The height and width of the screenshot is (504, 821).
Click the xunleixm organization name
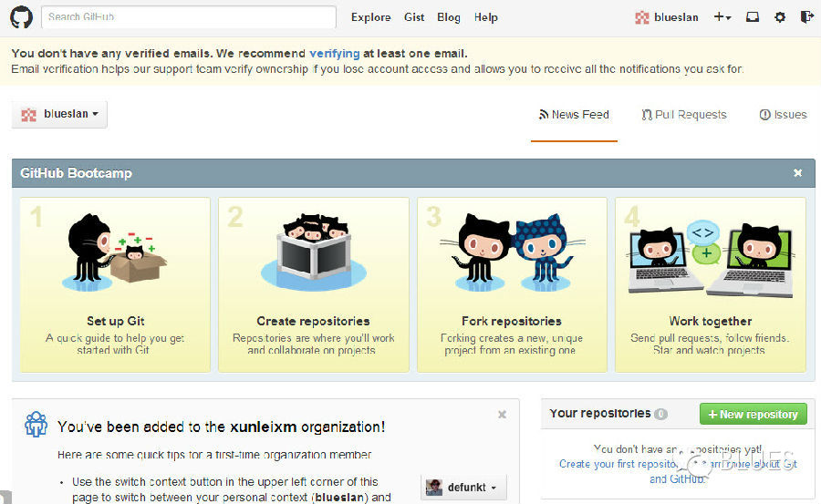click(264, 427)
